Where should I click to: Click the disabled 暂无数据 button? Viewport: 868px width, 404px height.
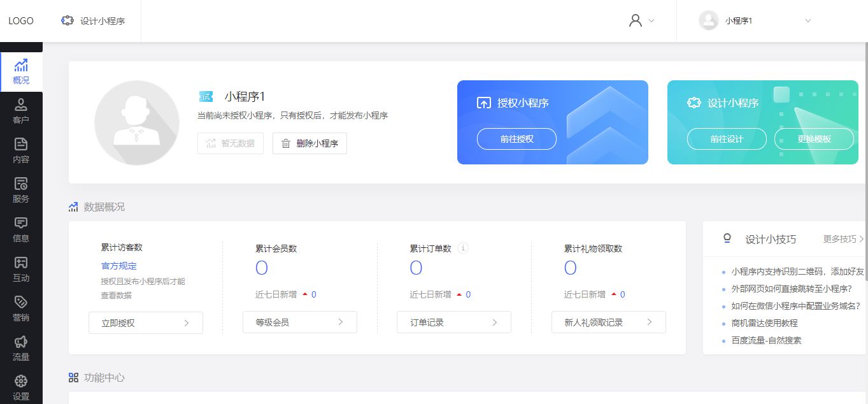click(x=231, y=143)
